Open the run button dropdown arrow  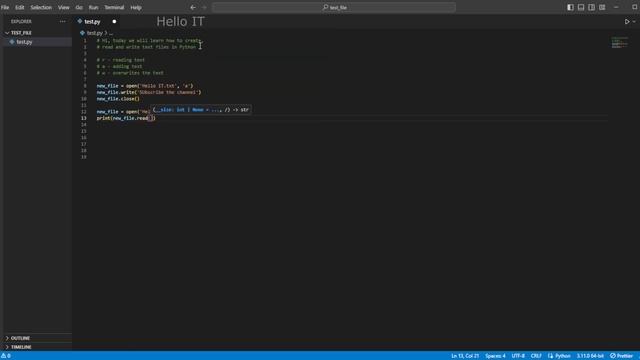coord(634,22)
